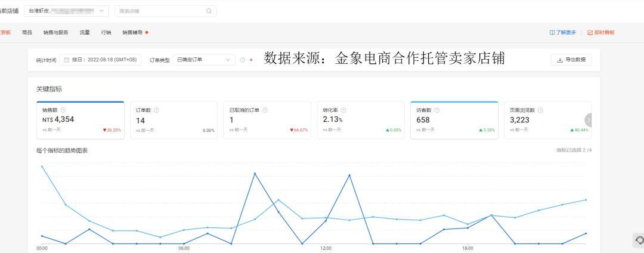The image size is (644, 253).
Task: Open the current store dropdown 台湾虾皮
Action: click(x=67, y=11)
